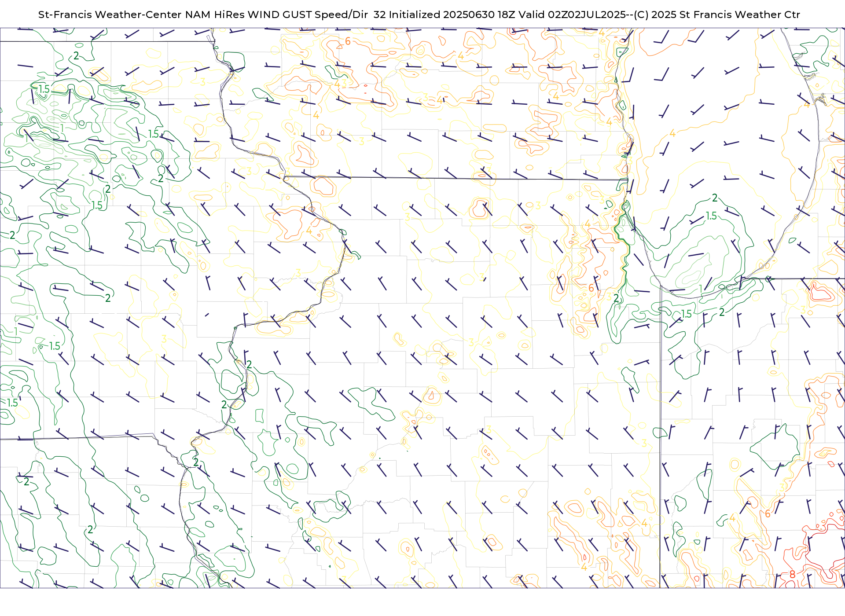Click the "(C) 2025 St Francis Weather Ctr" copyright text
This screenshot has width=845, height=616.
pyautogui.click(x=717, y=15)
